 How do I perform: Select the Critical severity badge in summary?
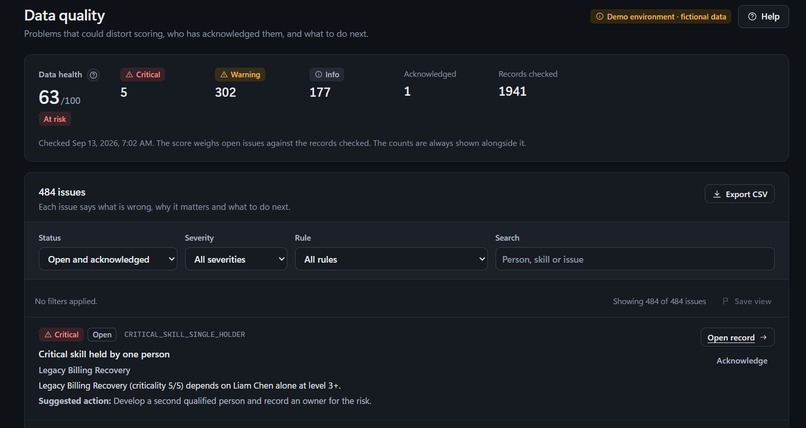tap(142, 75)
